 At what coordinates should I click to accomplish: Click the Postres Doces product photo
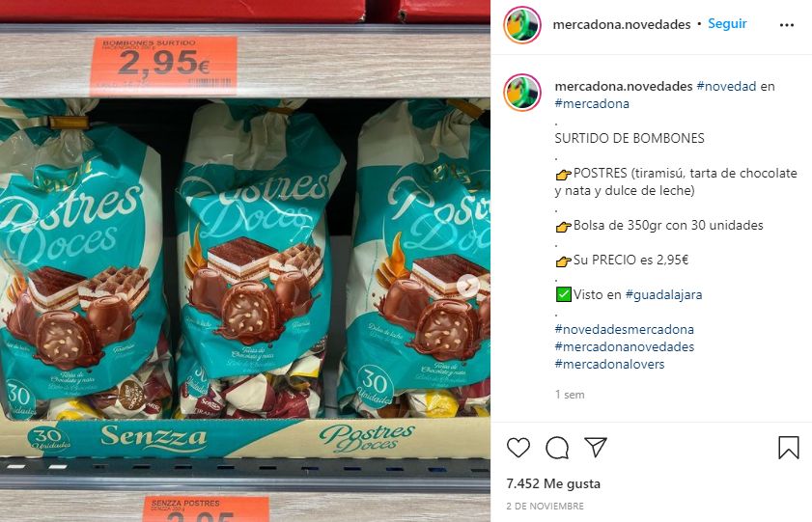tap(245, 261)
